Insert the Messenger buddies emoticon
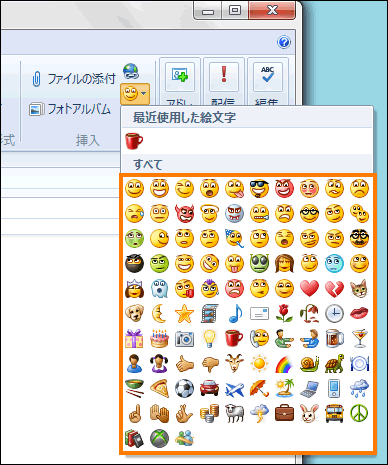Image resolution: width=388 pixels, height=465 pixels. (185, 438)
